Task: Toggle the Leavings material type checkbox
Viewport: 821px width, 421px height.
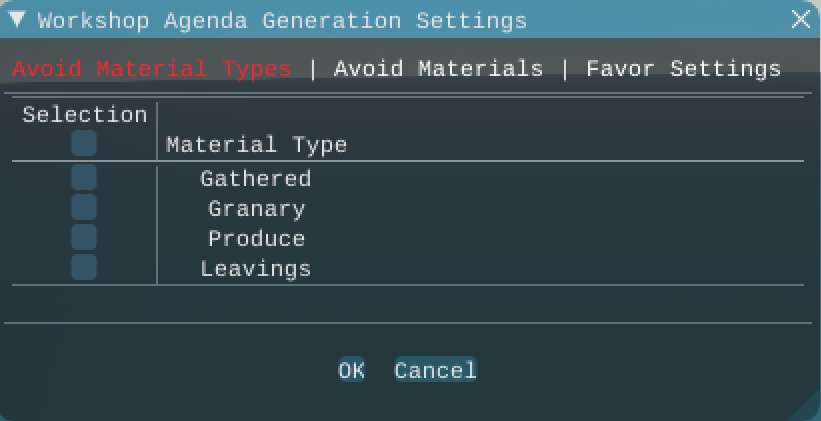Action: [84, 268]
